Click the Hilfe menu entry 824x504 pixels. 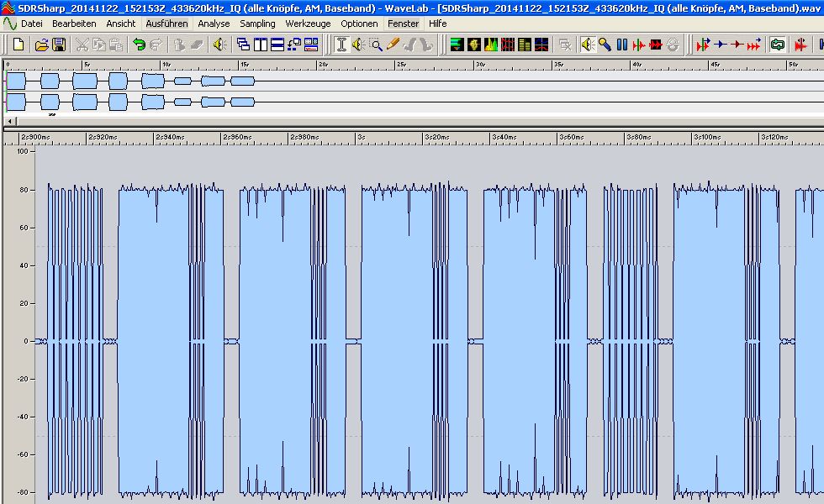click(437, 24)
